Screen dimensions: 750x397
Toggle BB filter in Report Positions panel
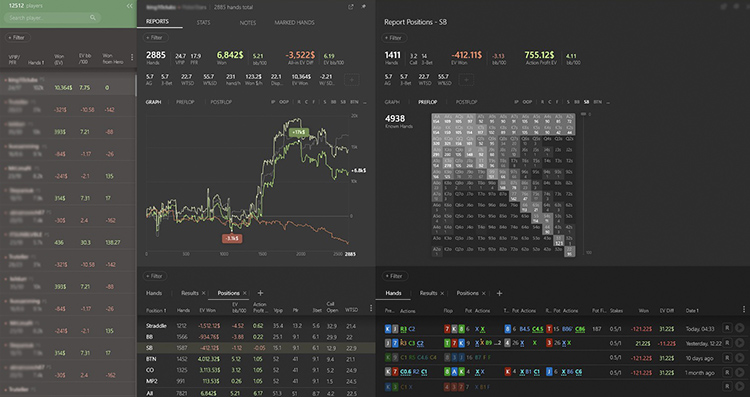(577, 102)
